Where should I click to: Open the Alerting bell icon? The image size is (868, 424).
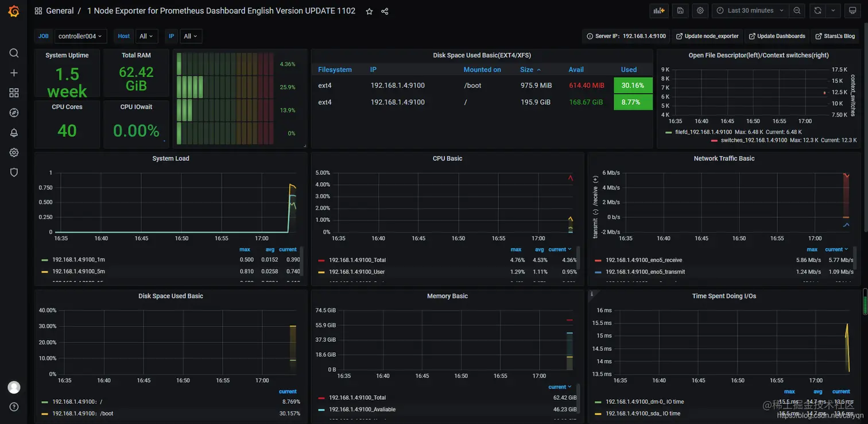point(14,133)
